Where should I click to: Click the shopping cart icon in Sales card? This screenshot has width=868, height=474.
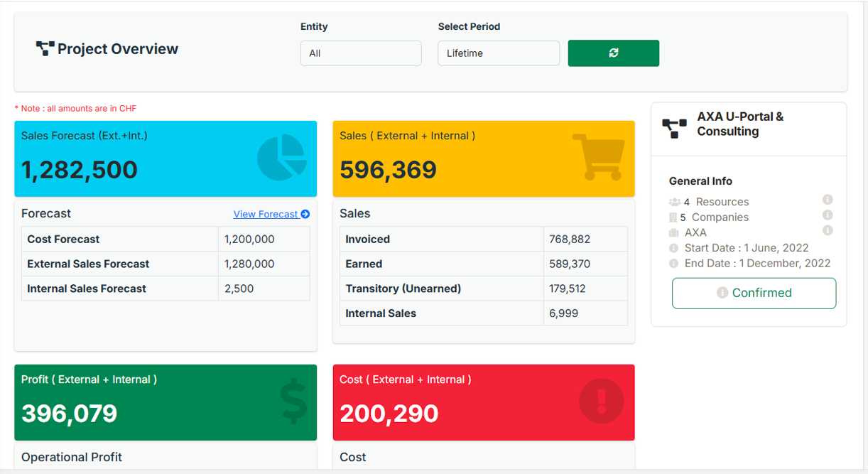[598, 157]
